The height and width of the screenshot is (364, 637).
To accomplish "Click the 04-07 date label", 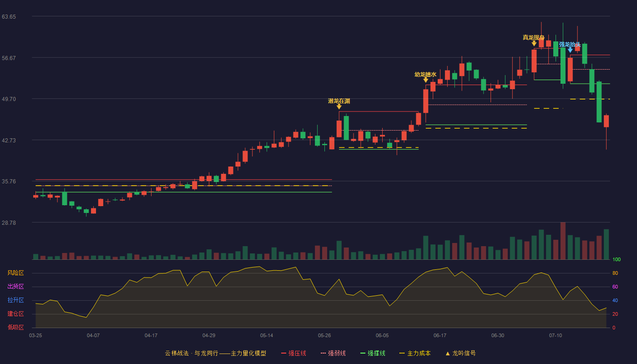I will (x=93, y=335).
